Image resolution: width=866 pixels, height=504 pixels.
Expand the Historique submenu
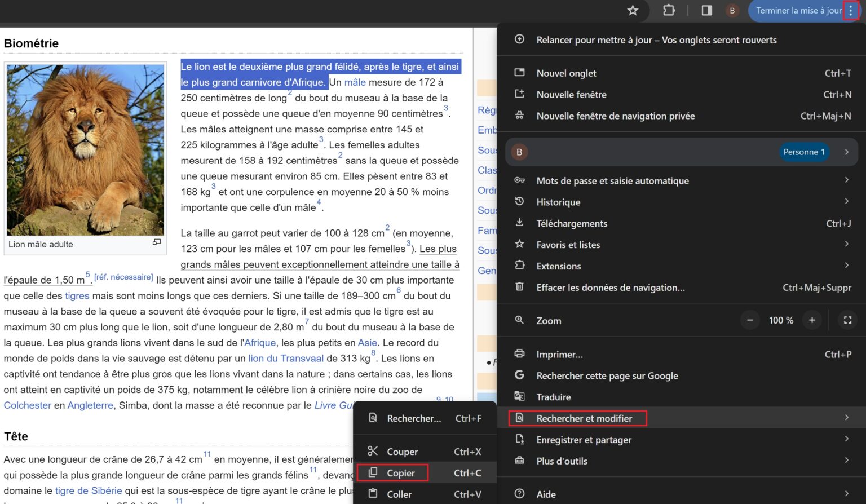pyautogui.click(x=847, y=201)
